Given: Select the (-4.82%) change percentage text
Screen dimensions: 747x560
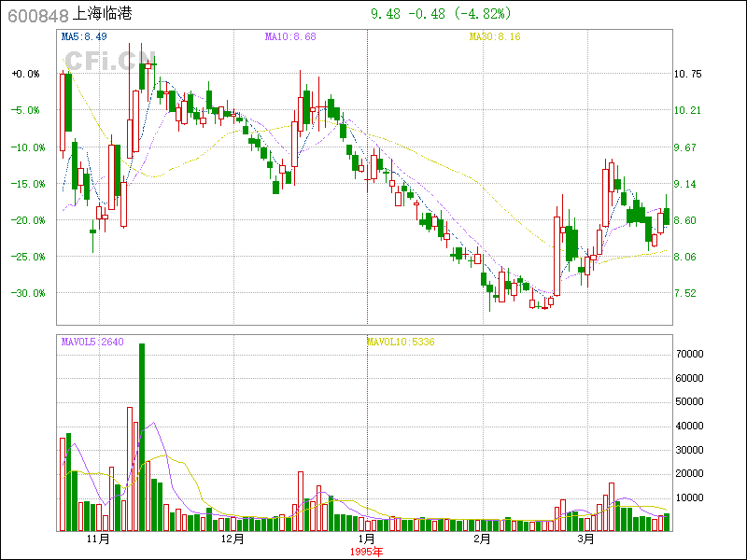Looking at the screenshot, I should pyautogui.click(x=483, y=14).
